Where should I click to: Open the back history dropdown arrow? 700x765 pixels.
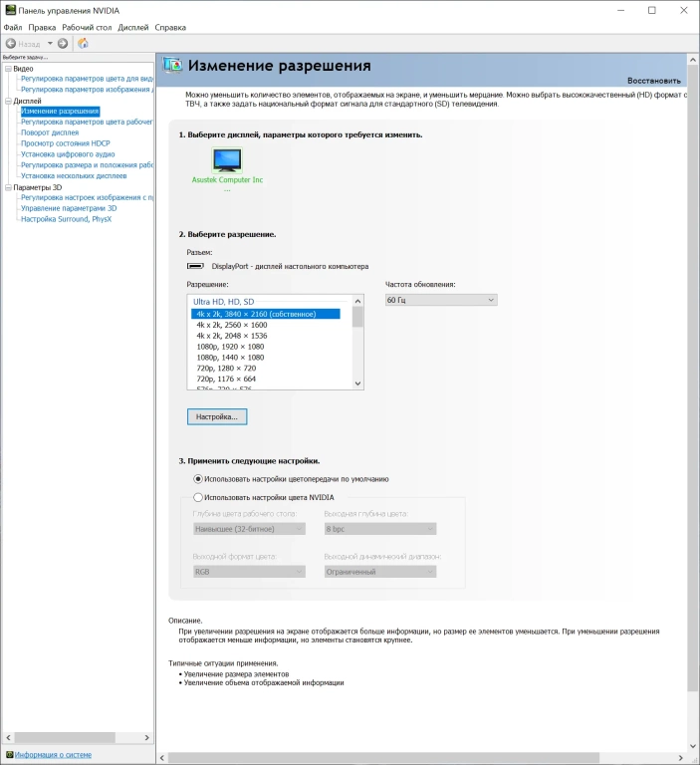[49, 44]
